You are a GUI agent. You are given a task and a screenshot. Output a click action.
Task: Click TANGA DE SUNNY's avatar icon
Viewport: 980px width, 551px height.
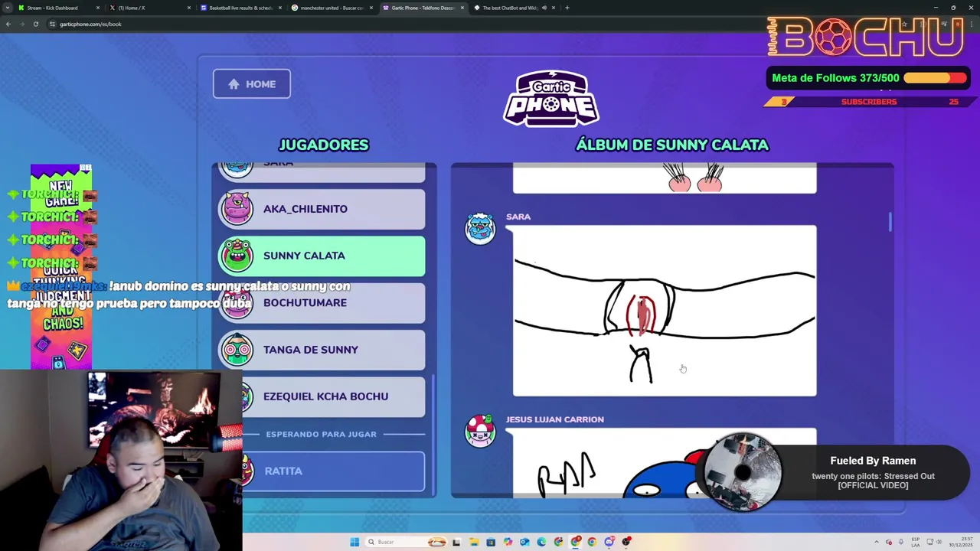coord(237,350)
